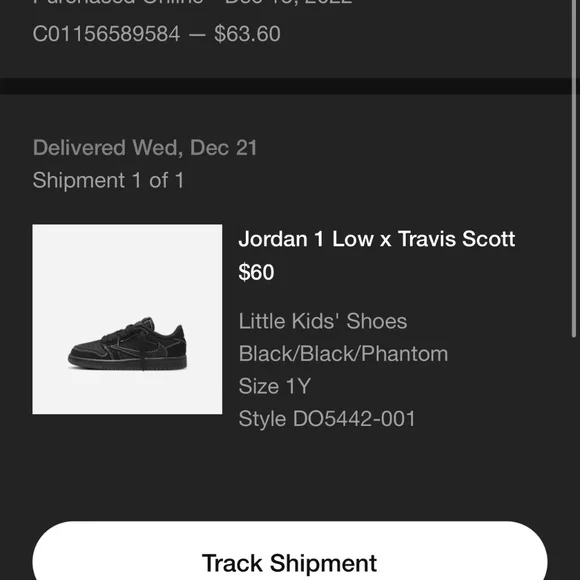This screenshot has height=580, width=580.
Task: Click the vertical scrollbar thumb on right edge
Action: click(574, 168)
